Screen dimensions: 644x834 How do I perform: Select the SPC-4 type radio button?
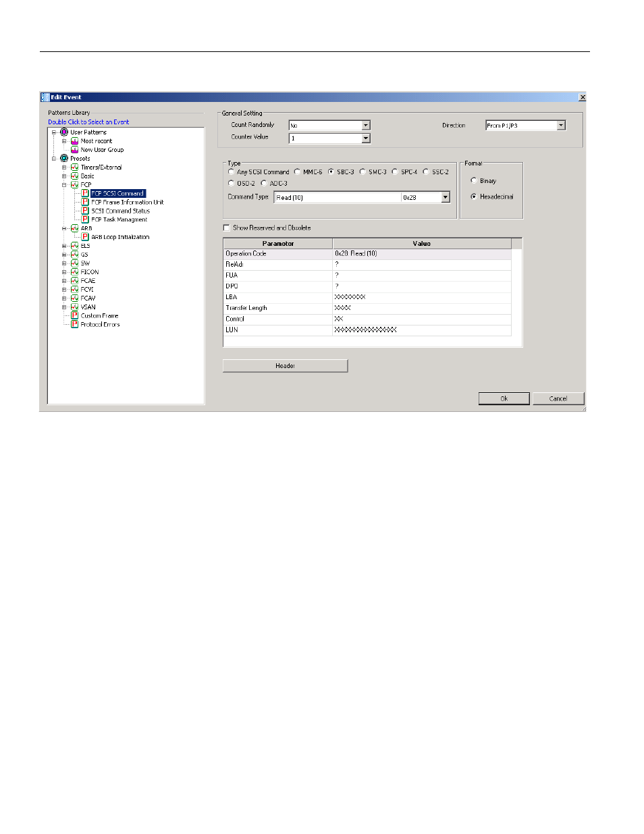point(395,172)
